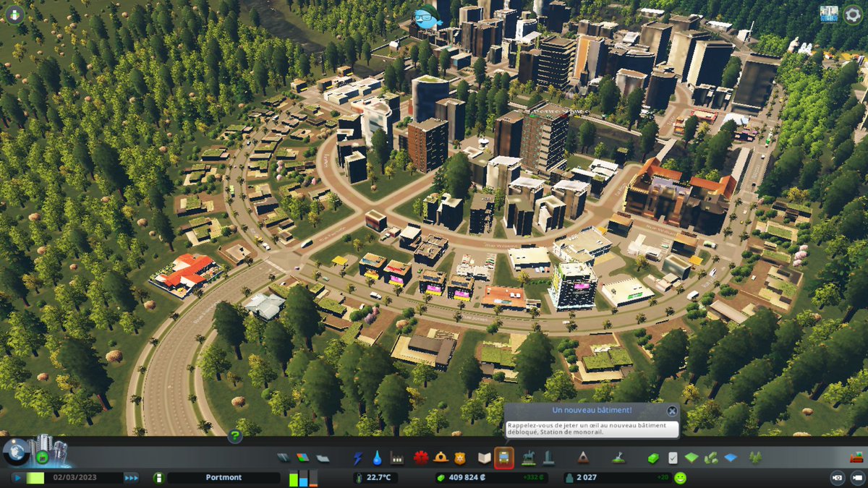The width and height of the screenshot is (868, 488).
Task: Open the Police services menu
Action: coord(460,458)
